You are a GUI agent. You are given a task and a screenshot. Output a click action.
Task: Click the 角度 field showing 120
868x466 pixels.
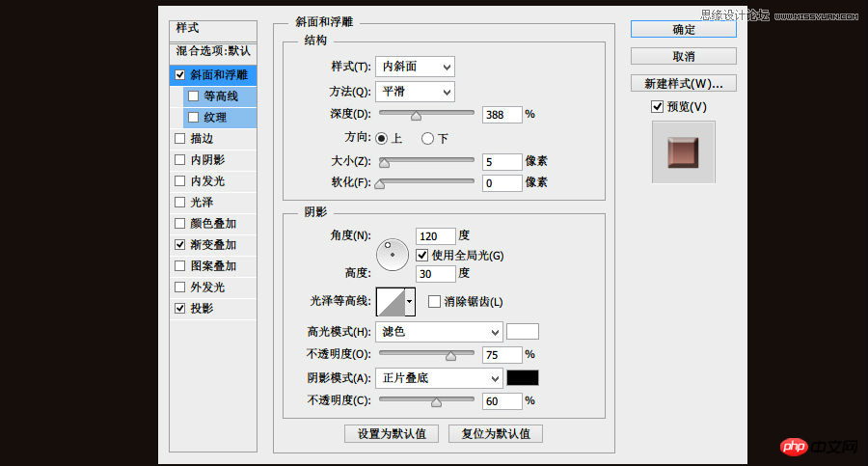click(436, 236)
